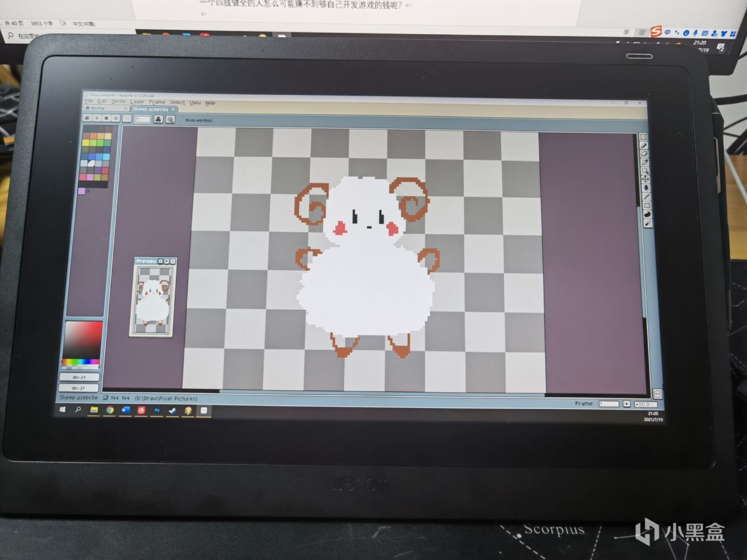Select the Eyedropper tool

[x=645, y=162]
